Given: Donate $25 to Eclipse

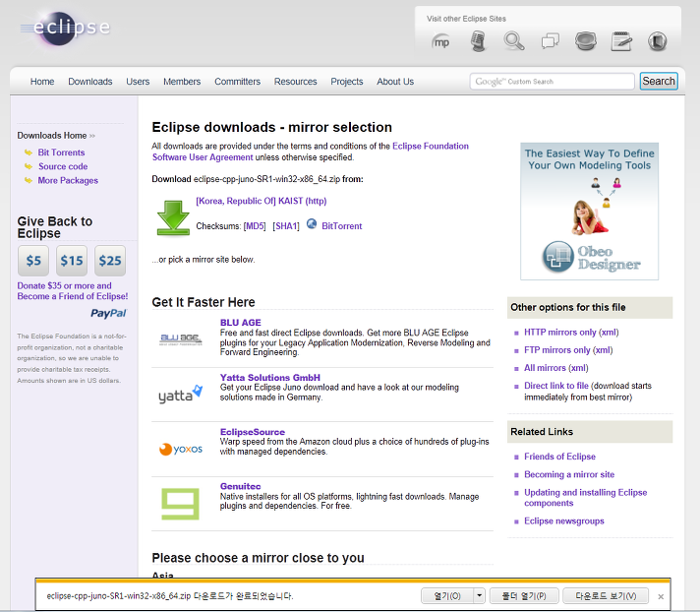Looking at the screenshot, I should pos(110,261).
